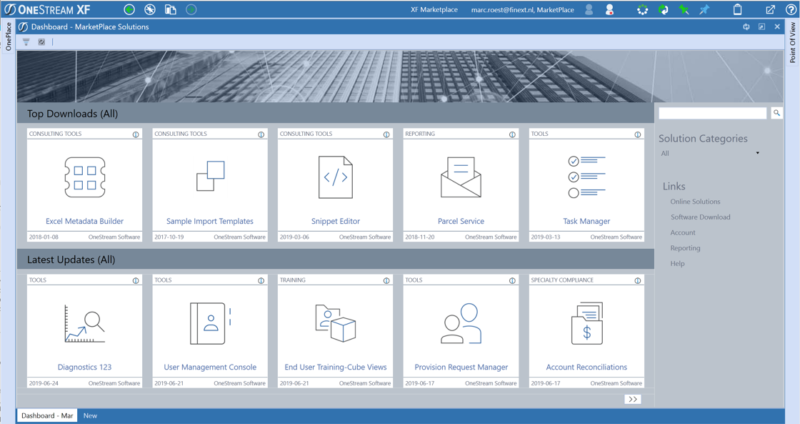Select the Dashboard - Mar bottom tab
The image size is (800, 424).
tap(46, 415)
